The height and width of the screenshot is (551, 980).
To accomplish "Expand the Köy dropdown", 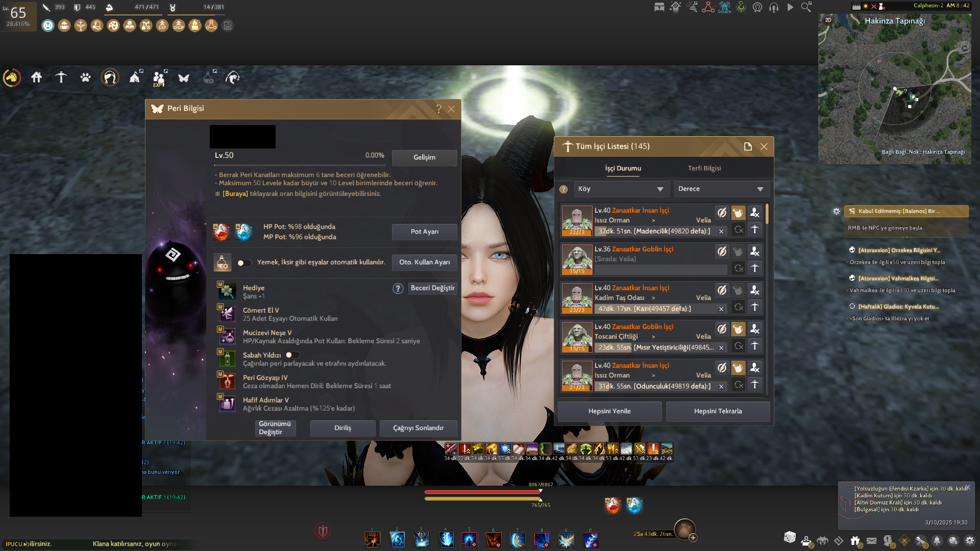I will click(621, 189).
